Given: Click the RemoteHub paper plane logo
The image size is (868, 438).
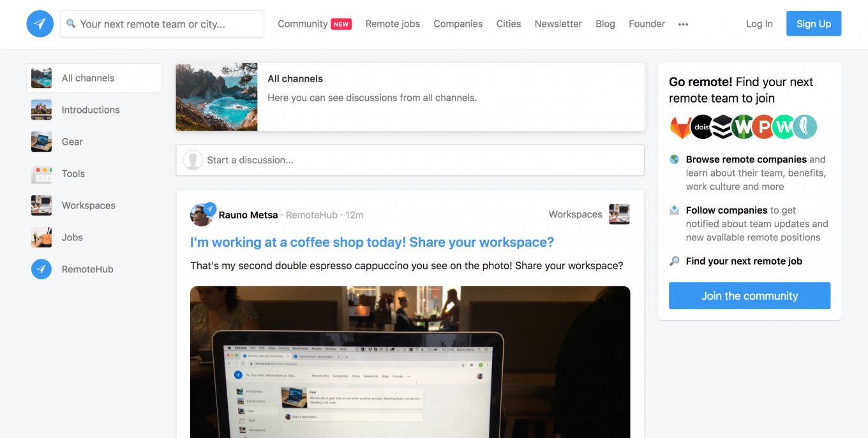Looking at the screenshot, I should point(40,24).
